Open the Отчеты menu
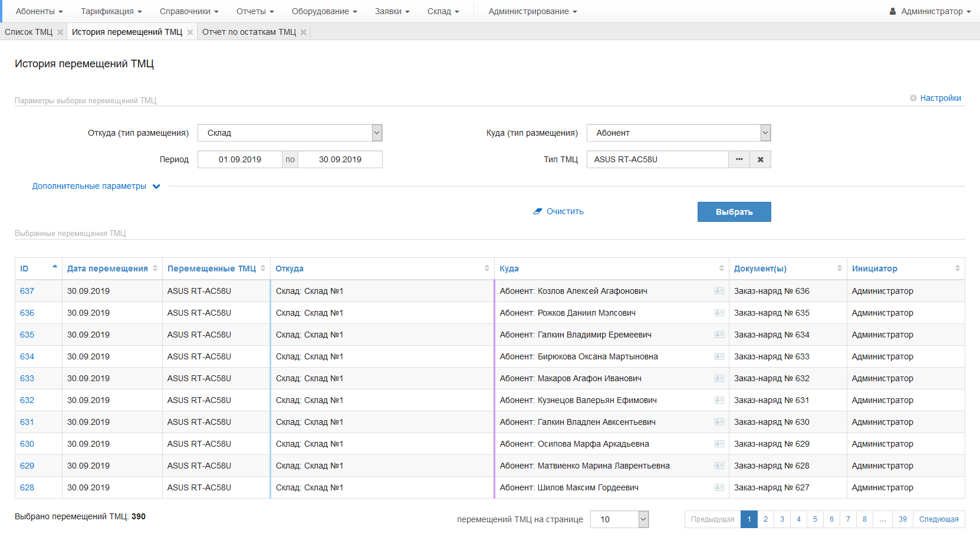 [x=255, y=11]
